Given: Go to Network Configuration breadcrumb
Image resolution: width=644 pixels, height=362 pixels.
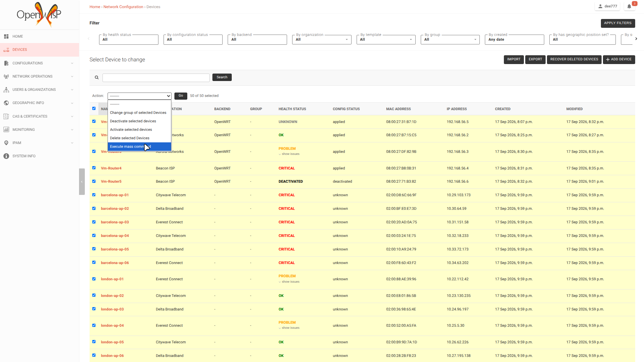Looking at the screenshot, I should pos(123,7).
